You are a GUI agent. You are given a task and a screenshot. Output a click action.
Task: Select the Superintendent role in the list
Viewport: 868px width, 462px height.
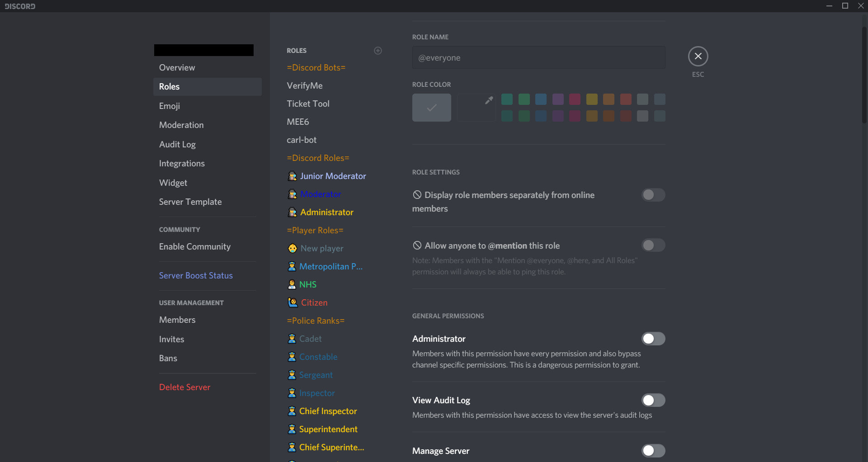tap(328, 429)
